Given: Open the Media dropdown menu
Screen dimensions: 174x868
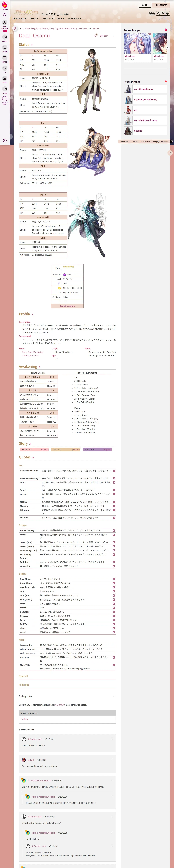Looking at the screenshot, I should point(60,19).
